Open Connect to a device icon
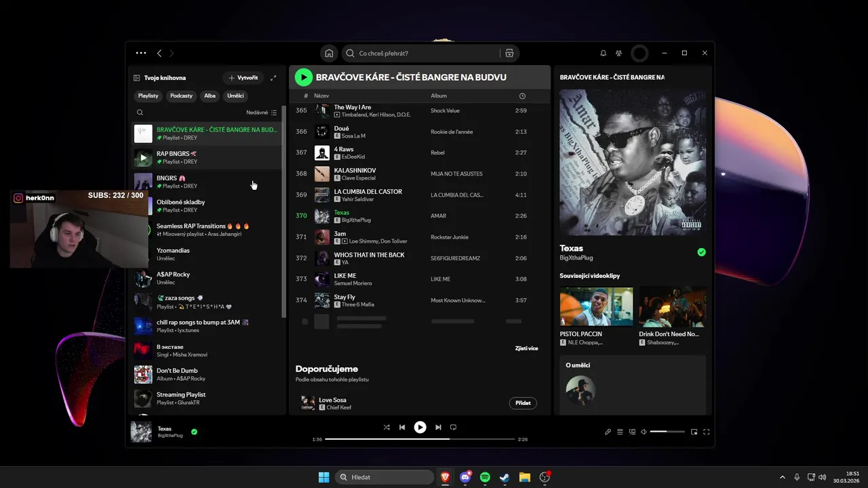The height and width of the screenshot is (488, 868). click(632, 432)
